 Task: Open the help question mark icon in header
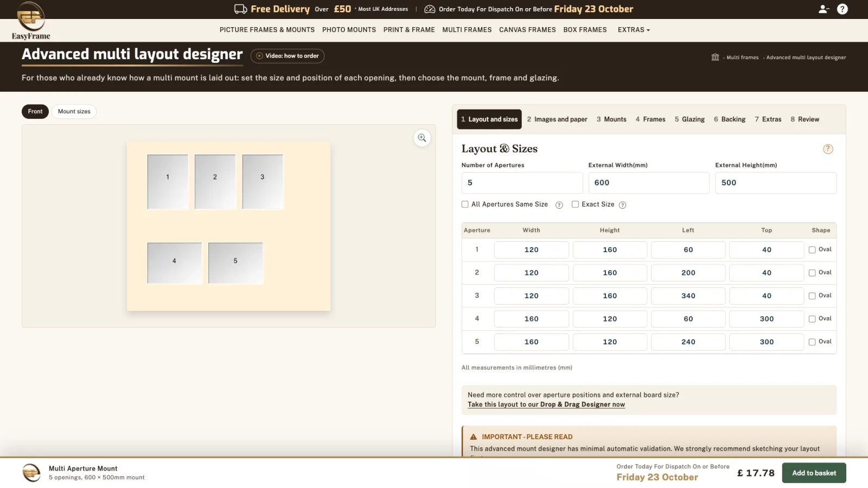tap(843, 9)
